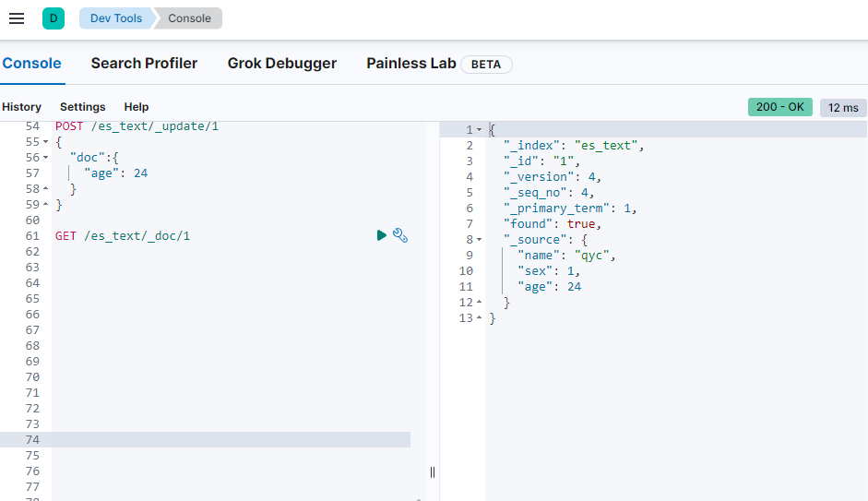This screenshot has height=501, width=868.
Task: Open console Settings
Action: coord(82,107)
